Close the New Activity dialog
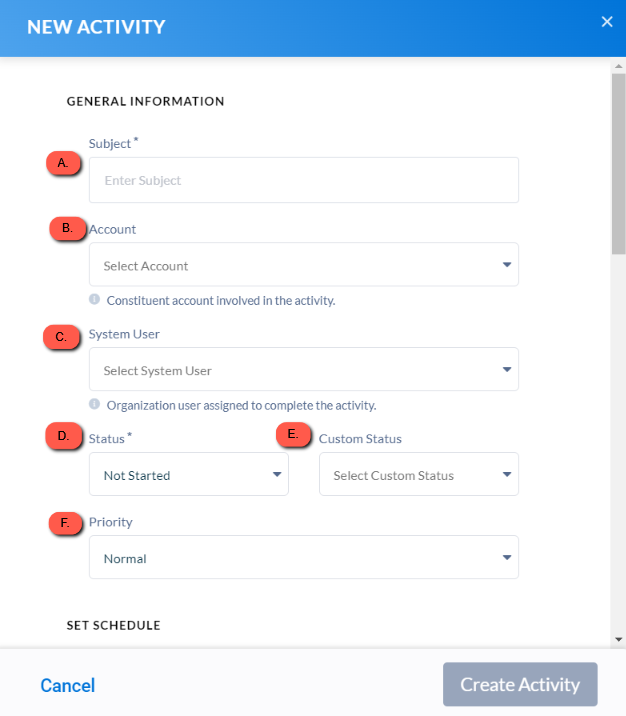Screen dimensions: 626x716 click(x=607, y=21)
